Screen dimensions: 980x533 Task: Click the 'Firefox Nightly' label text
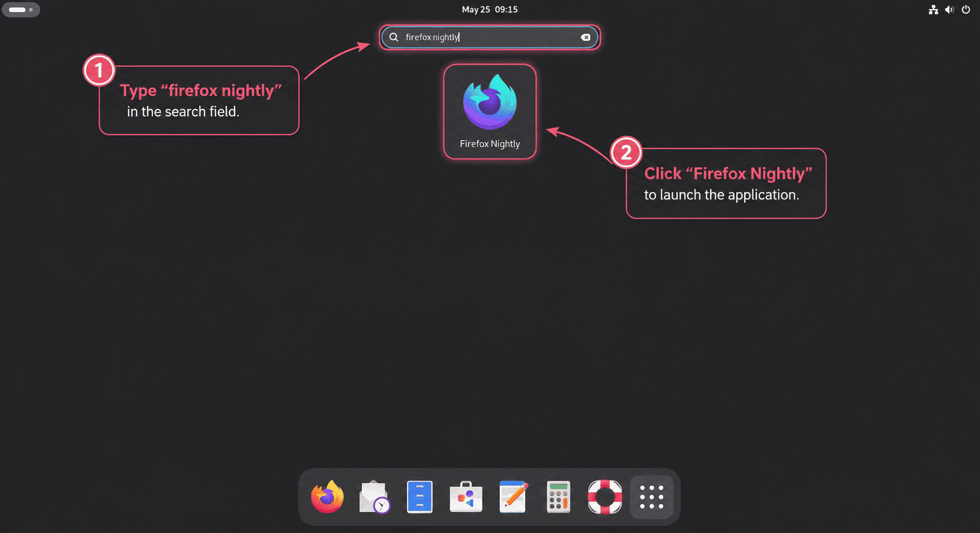tap(489, 144)
